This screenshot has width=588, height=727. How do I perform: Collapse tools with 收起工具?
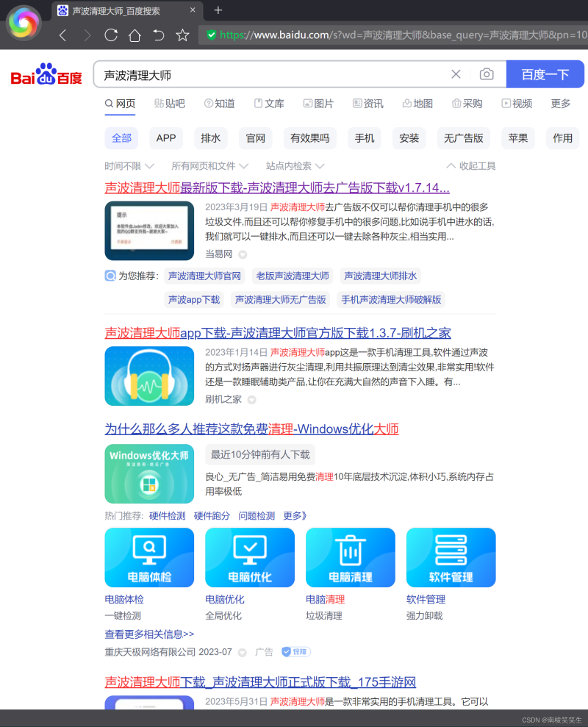tap(471, 166)
